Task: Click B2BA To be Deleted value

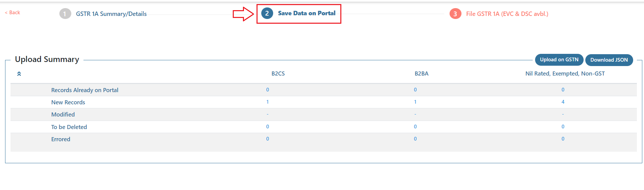Action: (x=415, y=127)
